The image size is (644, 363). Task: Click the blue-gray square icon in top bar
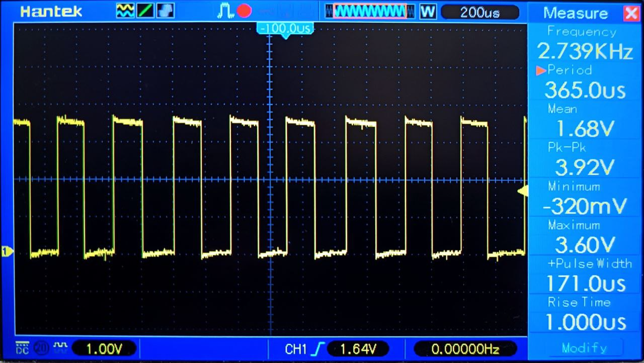click(166, 11)
